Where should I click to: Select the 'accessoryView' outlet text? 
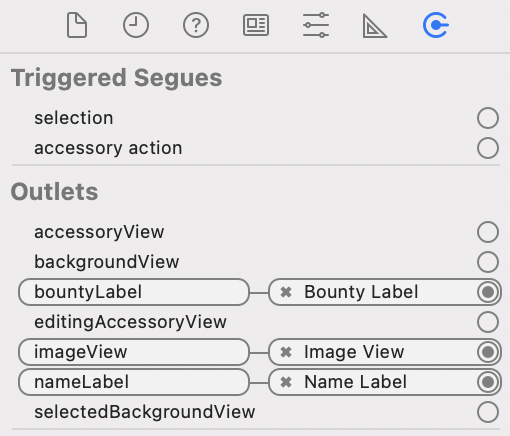pyautogui.click(x=99, y=232)
